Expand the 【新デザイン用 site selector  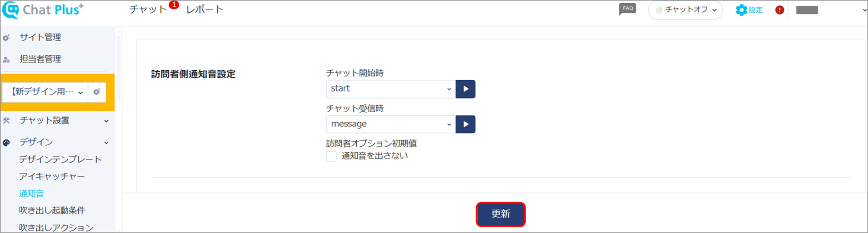point(45,92)
